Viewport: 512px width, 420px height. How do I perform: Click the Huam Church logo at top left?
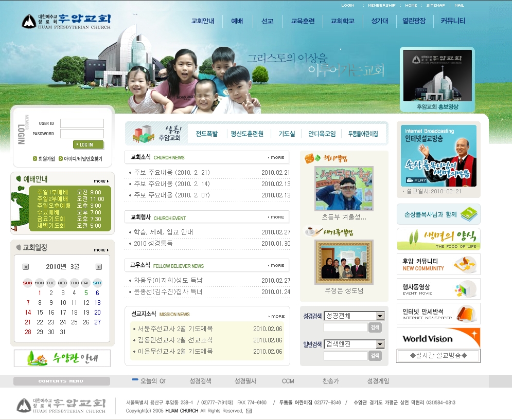66,22
